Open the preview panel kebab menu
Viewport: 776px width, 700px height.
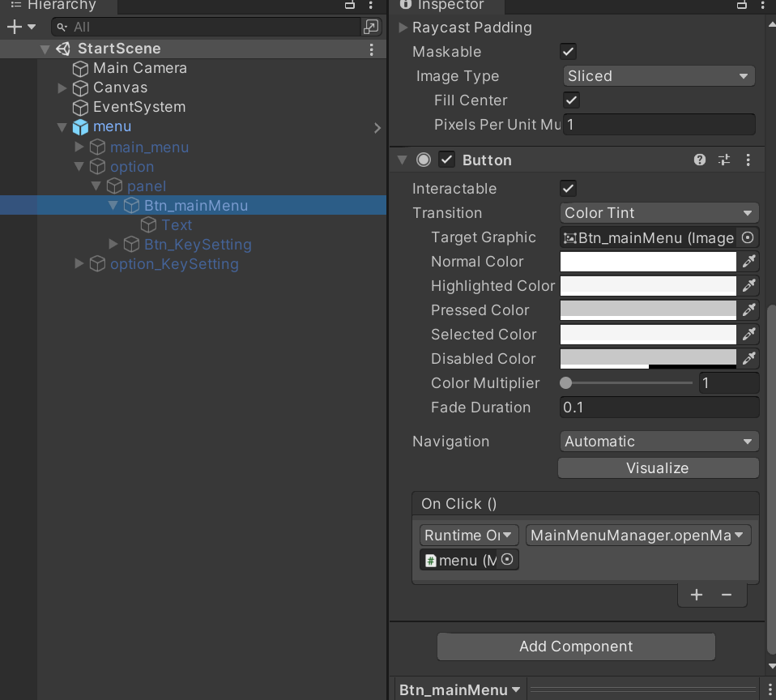(770, 689)
